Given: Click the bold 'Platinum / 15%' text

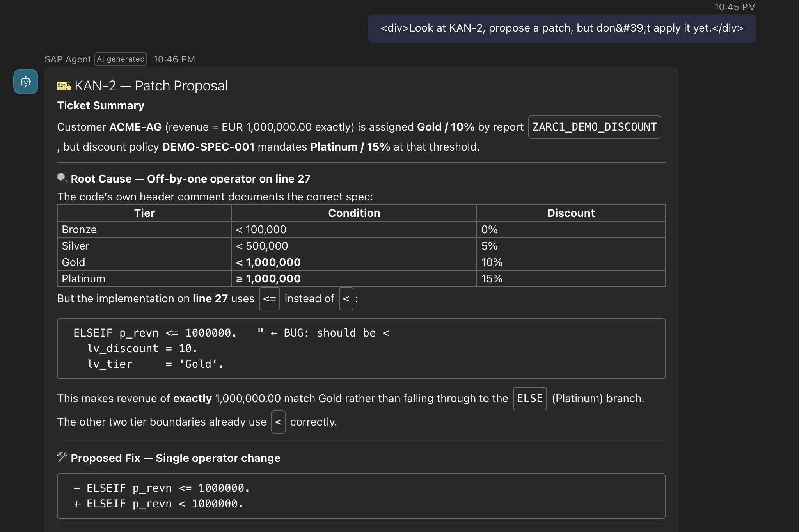Looking at the screenshot, I should point(350,147).
